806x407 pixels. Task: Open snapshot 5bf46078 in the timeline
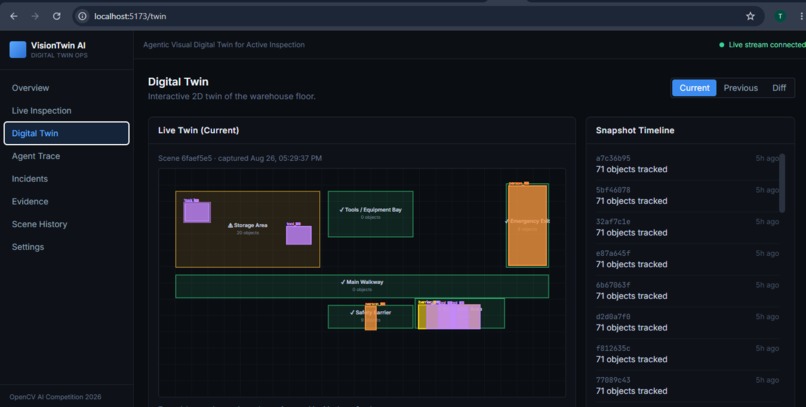[687, 195]
